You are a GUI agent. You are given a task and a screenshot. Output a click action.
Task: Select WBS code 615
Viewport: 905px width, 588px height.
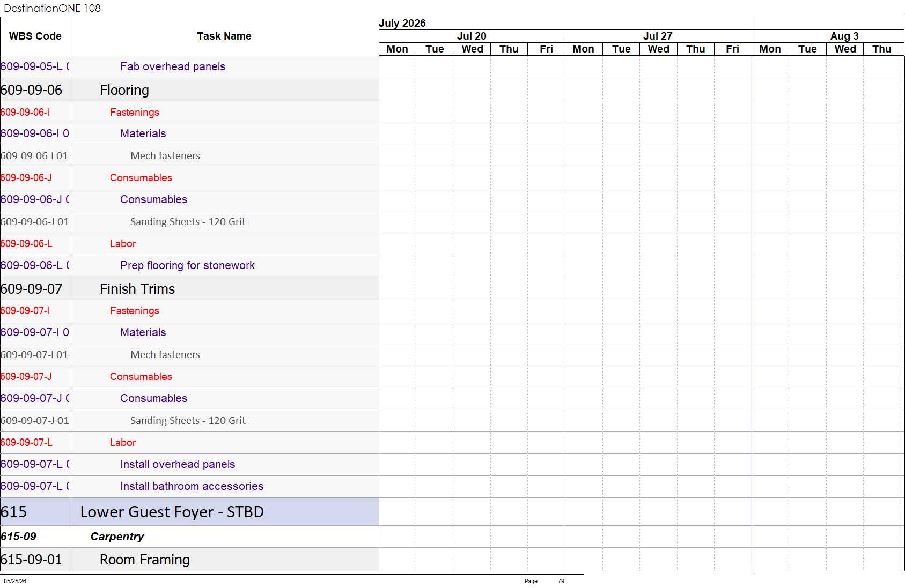[14, 512]
